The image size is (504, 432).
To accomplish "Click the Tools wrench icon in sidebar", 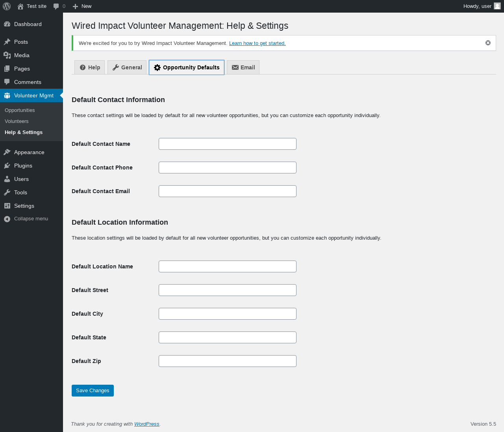I will pos(7,192).
